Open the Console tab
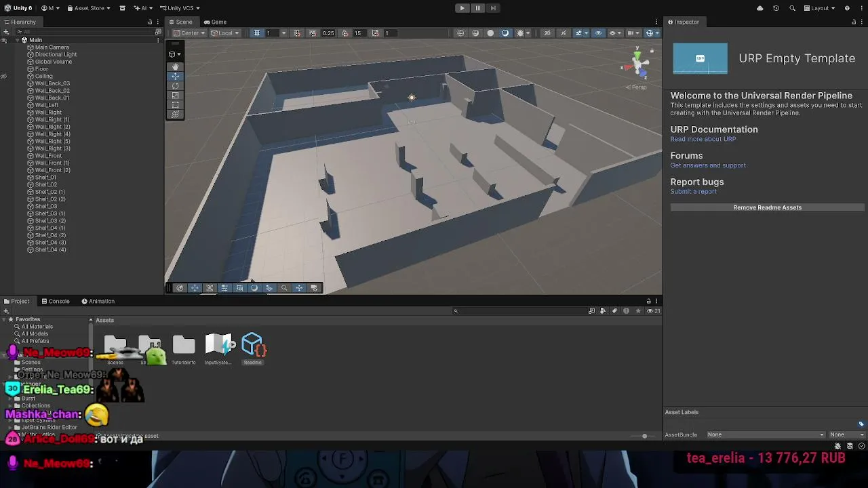 (56, 301)
